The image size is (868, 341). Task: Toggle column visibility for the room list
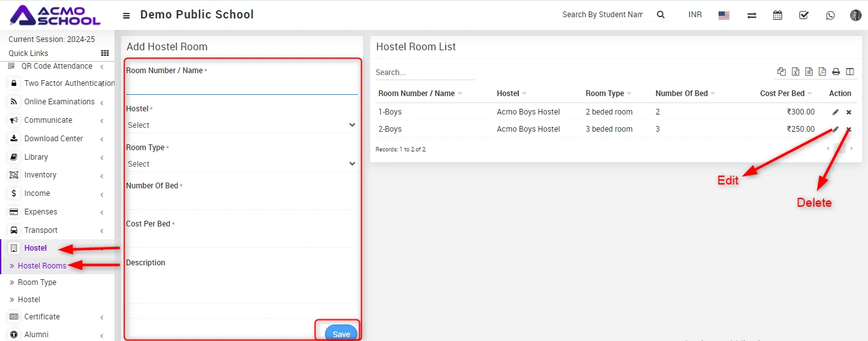point(850,72)
